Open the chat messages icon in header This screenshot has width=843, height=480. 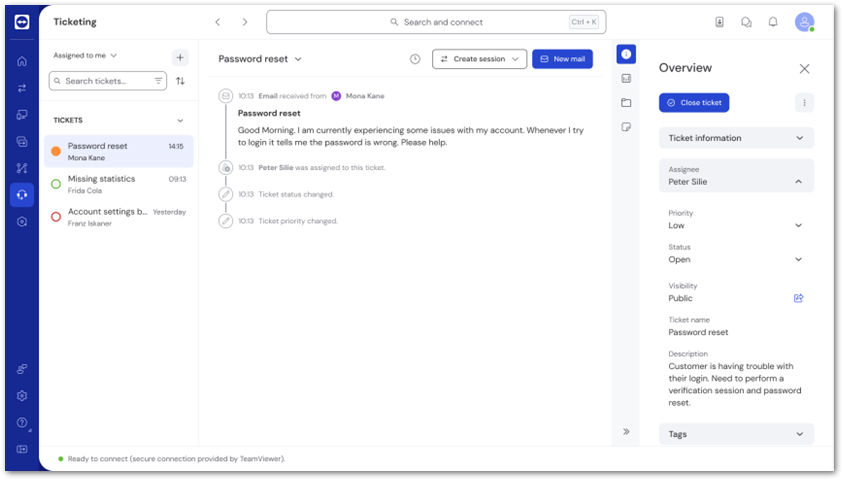click(x=746, y=22)
